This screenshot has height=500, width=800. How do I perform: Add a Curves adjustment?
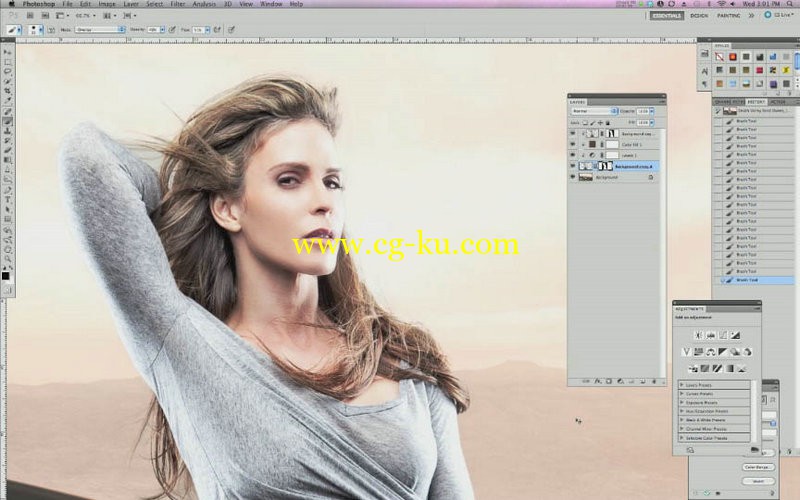pos(723,335)
